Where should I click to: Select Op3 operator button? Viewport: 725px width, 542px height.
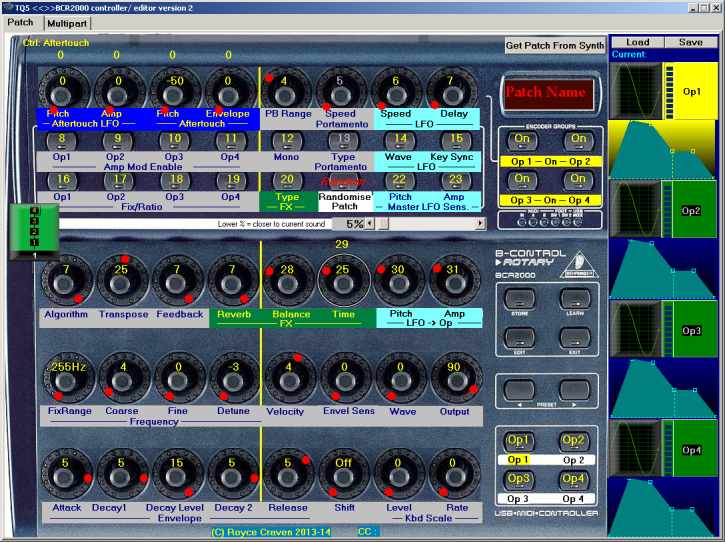click(x=517, y=479)
